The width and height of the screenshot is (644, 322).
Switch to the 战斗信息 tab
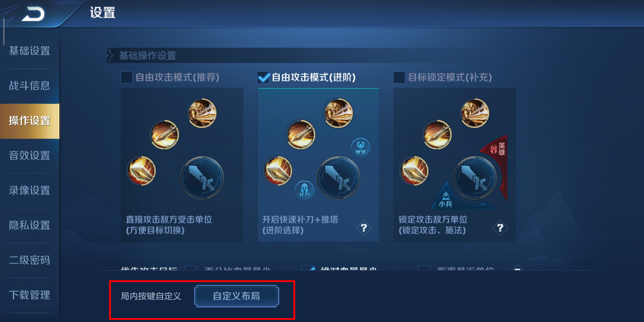point(30,86)
